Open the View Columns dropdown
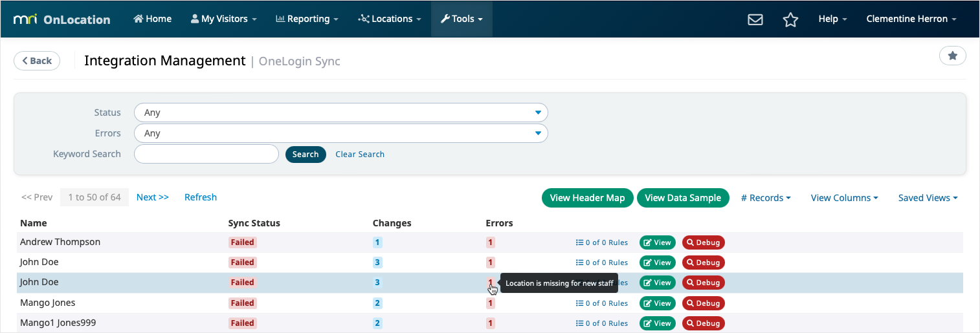This screenshot has width=980, height=333. coord(844,198)
